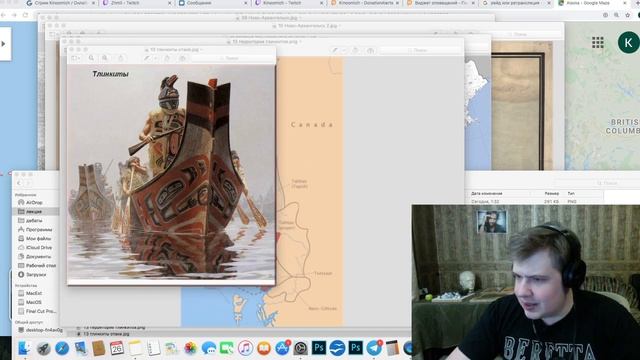
Task: Open Программы in Finder sidebar
Action: point(36,229)
